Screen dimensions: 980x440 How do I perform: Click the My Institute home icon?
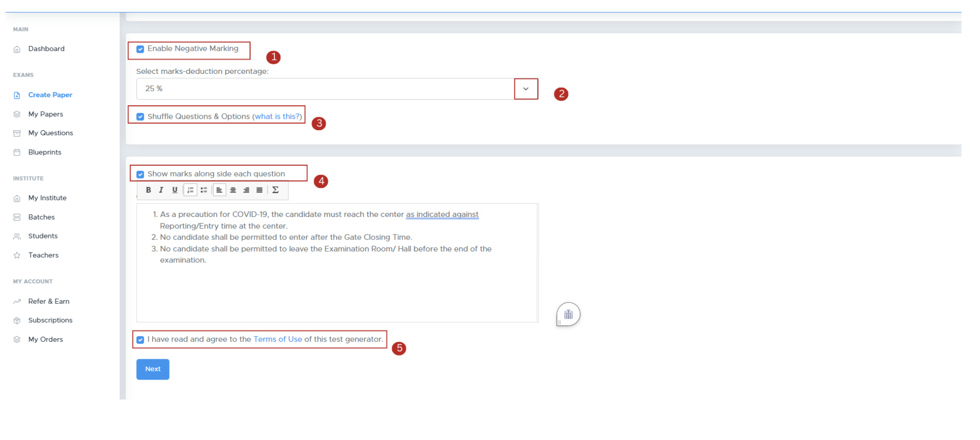(x=17, y=199)
